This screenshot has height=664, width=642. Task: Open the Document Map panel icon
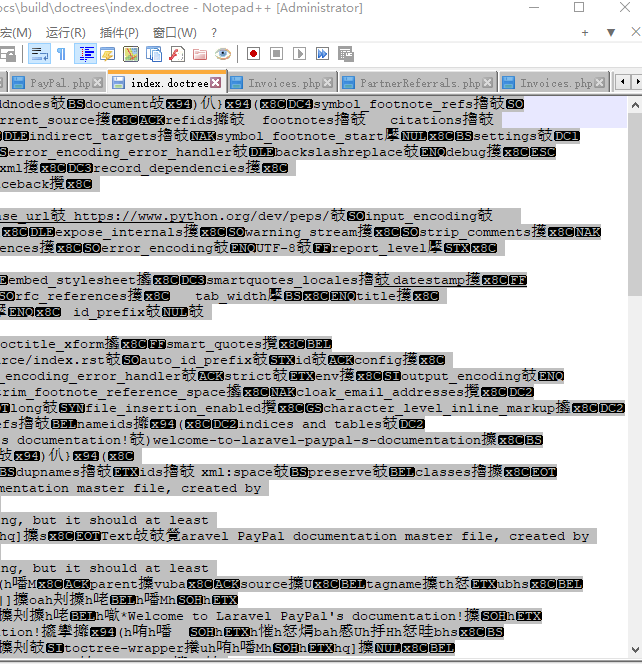point(131,54)
